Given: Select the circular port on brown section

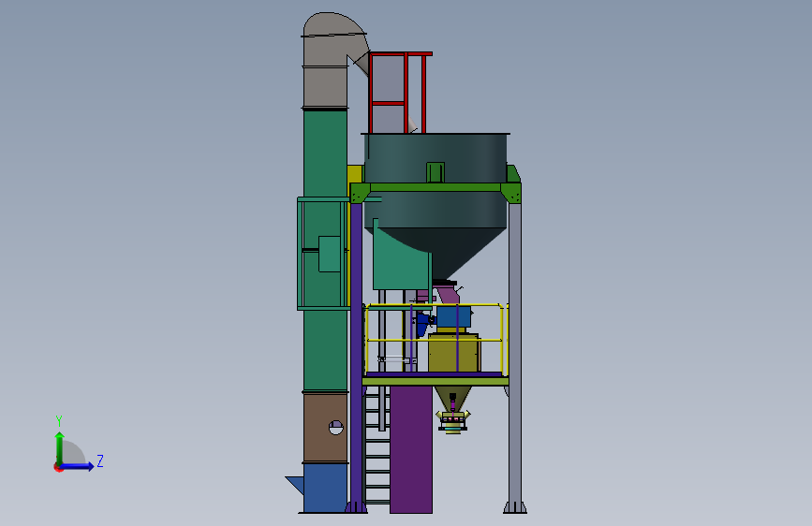Looking at the screenshot, I should point(336,428).
